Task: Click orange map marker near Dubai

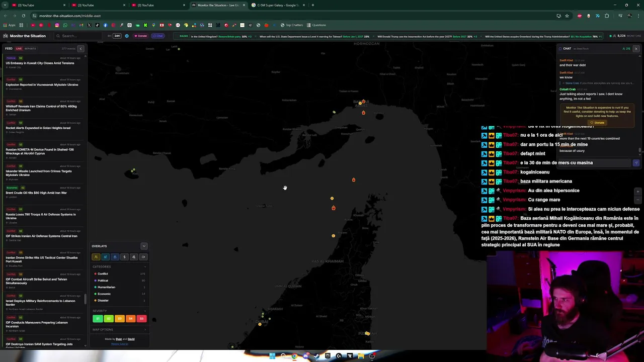Action: point(260,324)
